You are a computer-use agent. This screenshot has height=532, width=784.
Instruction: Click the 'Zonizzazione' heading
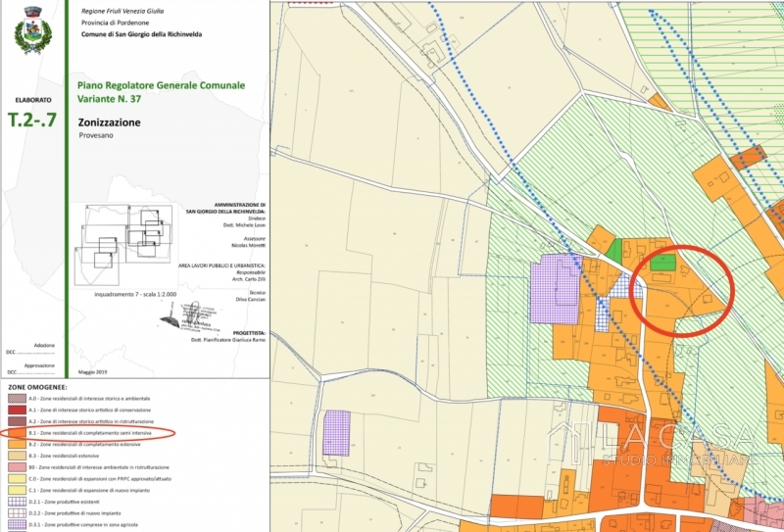[x=109, y=122]
